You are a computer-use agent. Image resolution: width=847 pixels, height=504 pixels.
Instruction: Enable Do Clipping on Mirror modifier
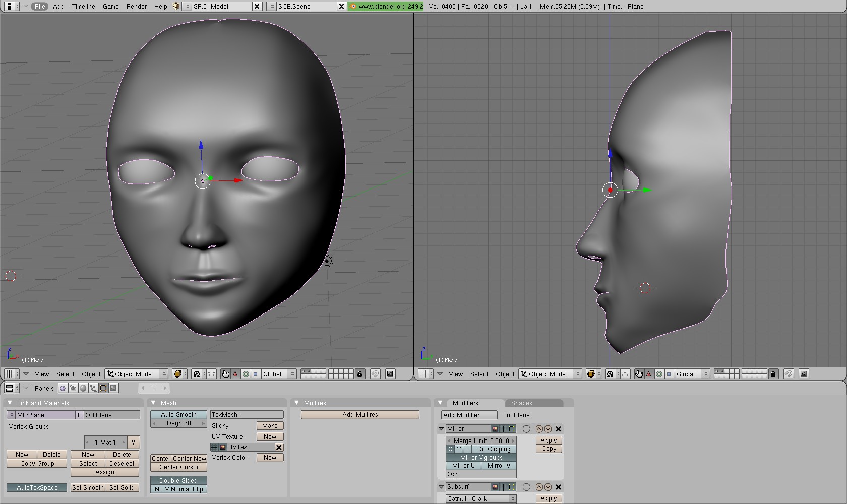(494, 449)
